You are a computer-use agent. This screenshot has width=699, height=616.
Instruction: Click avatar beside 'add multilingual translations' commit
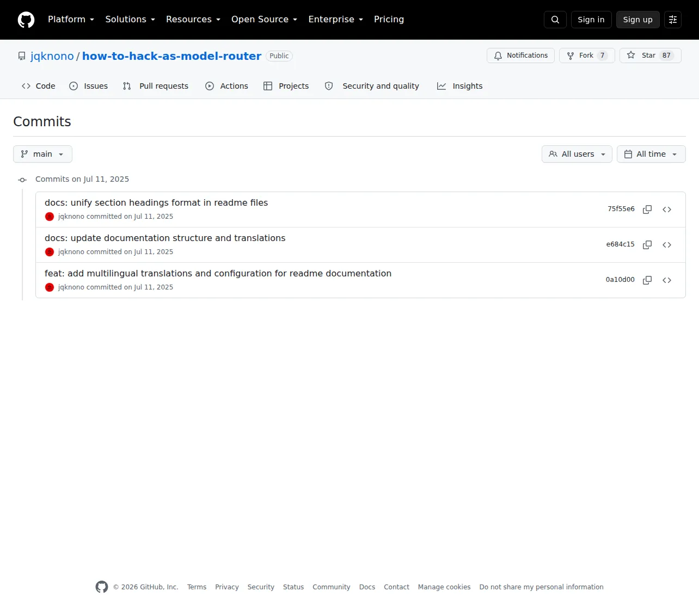click(50, 287)
